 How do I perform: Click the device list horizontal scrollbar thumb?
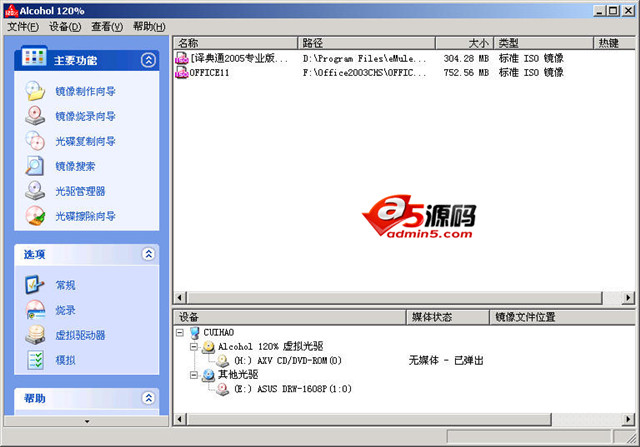pyautogui.click(x=369, y=419)
